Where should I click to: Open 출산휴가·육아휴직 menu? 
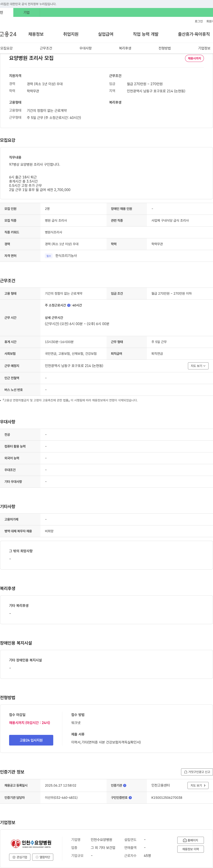[x=194, y=34]
